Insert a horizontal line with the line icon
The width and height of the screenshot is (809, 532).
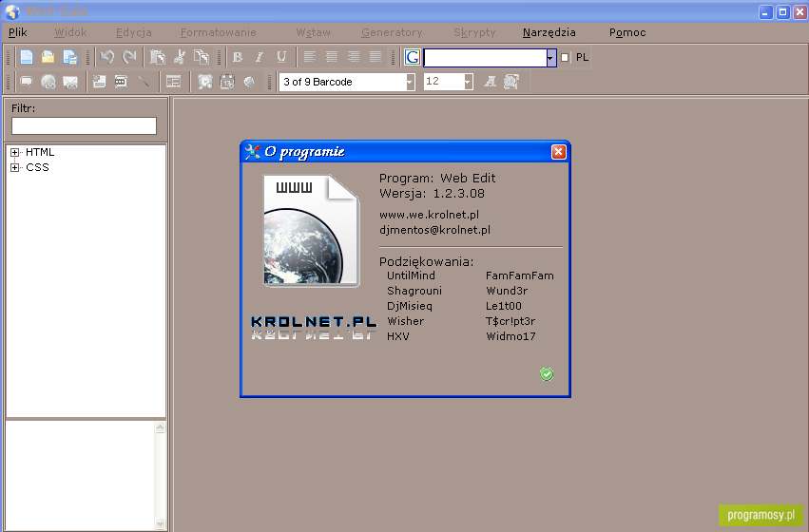(144, 82)
